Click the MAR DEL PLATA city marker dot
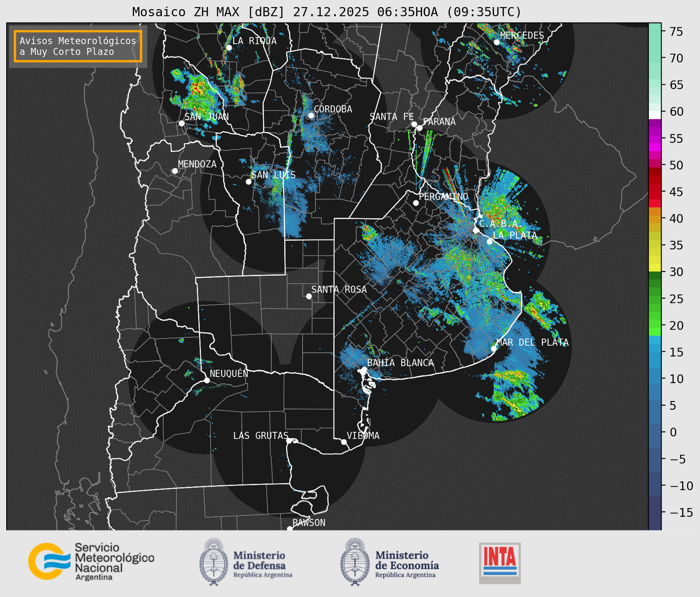700x597 pixels. (x=494, y=348)
